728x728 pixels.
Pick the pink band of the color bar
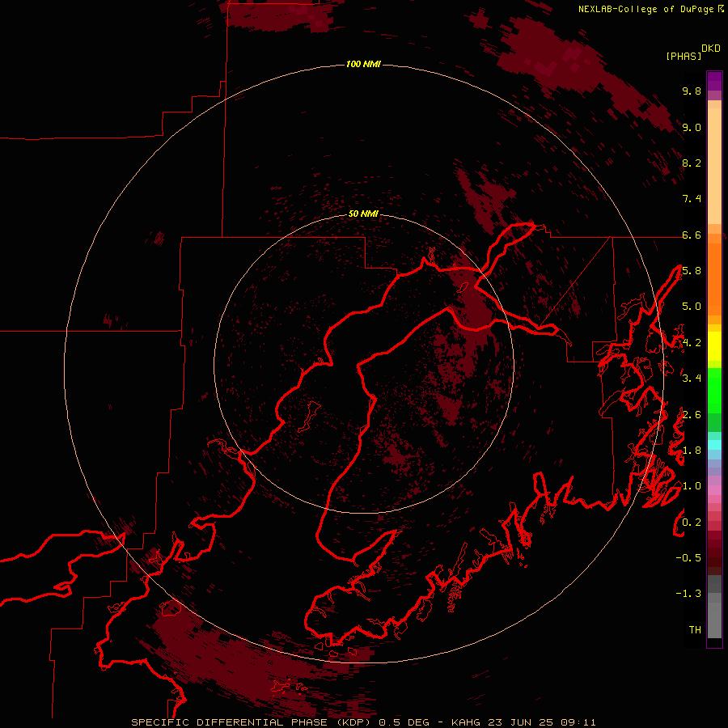click(x=714, y=490)
